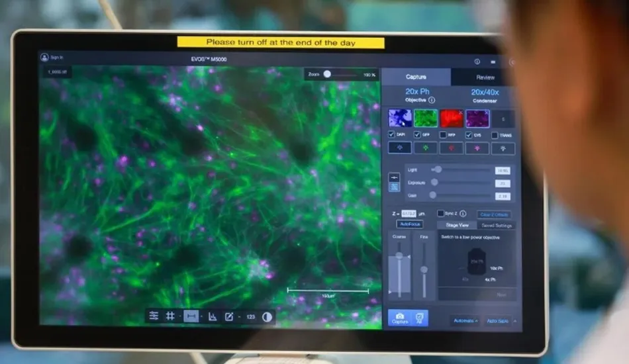The width and height of the screenshot is (629, 364).
Task: Select the 10x Ph objective in turret
Action: (x=496, y=268)
